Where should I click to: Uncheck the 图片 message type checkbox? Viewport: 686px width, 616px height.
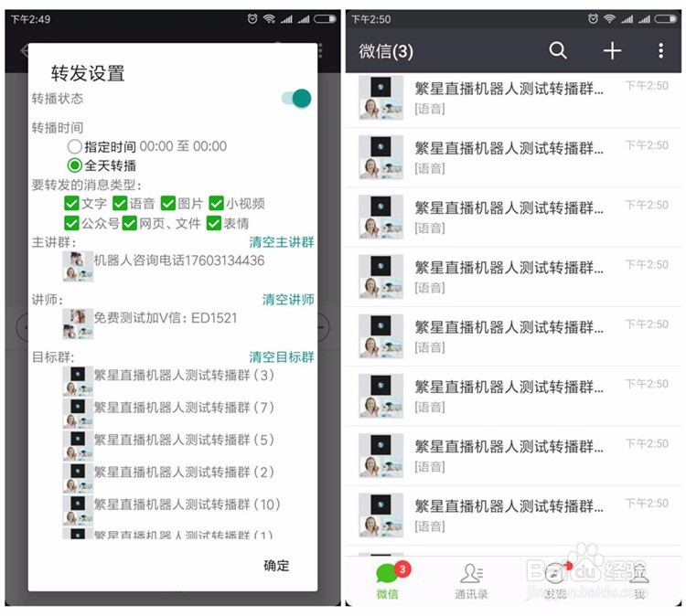point(168,203)
